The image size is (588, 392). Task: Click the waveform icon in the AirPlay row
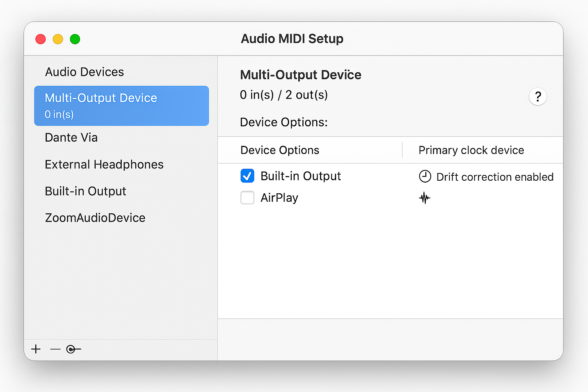[425, 198]
